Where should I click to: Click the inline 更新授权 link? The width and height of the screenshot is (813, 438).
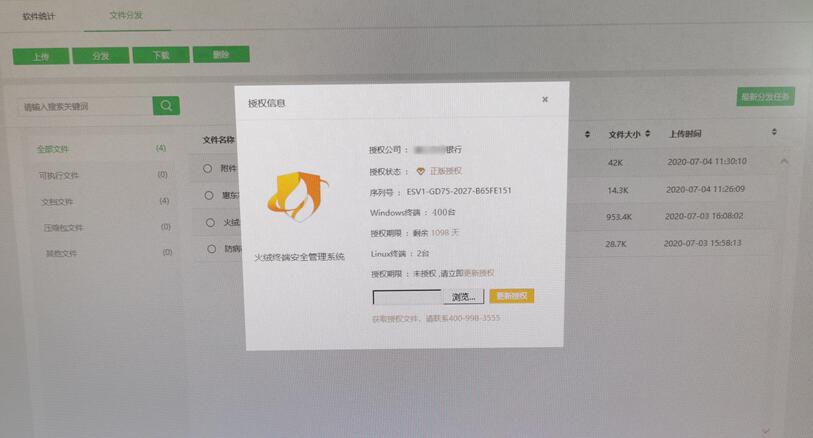pyautogui.click(x=479, y=273)
